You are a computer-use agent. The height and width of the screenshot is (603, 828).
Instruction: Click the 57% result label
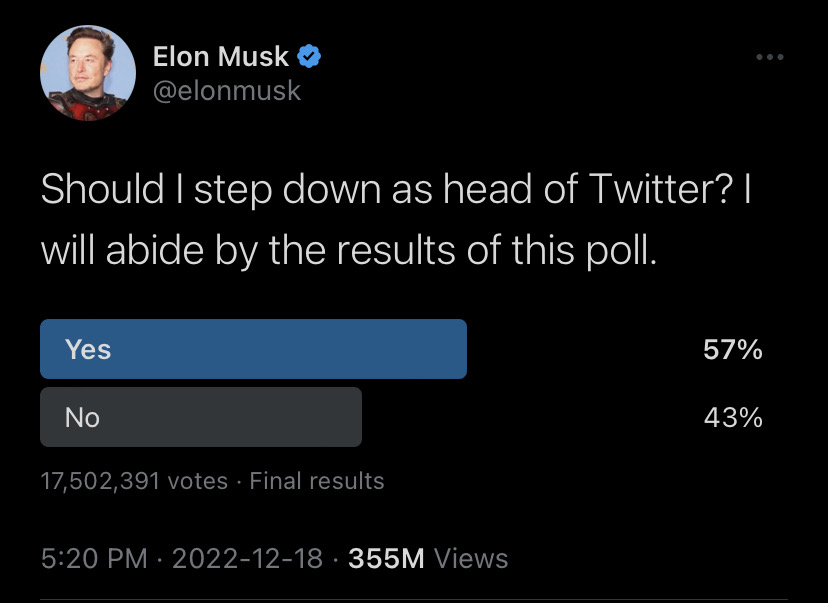pos(733,350)
